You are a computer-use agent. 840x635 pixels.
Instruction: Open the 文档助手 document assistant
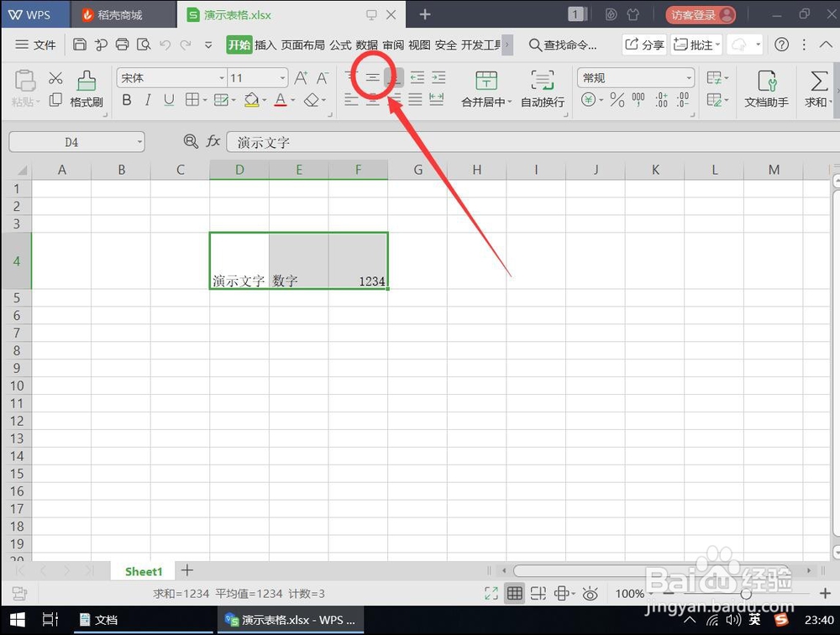pos(766,90)
